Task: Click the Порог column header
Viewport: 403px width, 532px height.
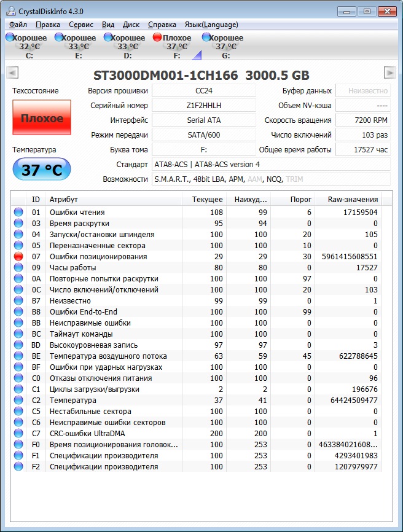Action: coord(293,200)
